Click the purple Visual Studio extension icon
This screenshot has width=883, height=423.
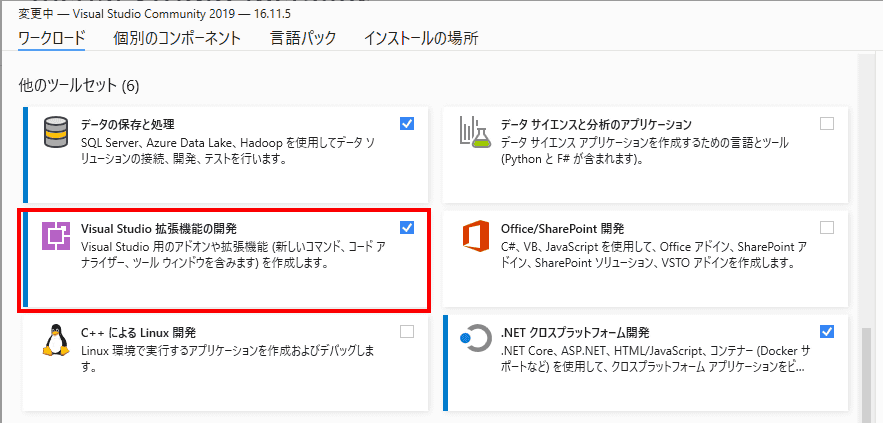pos(56,236)
